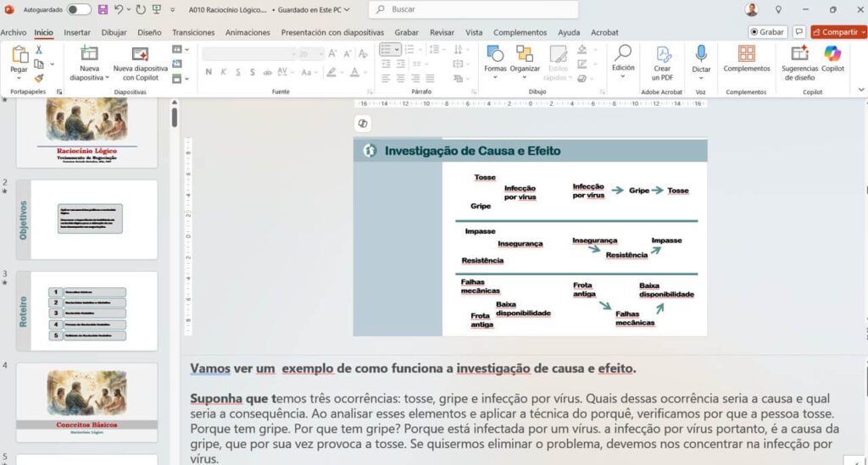Select the Roteiro slide thumbnail

point(87,311)
